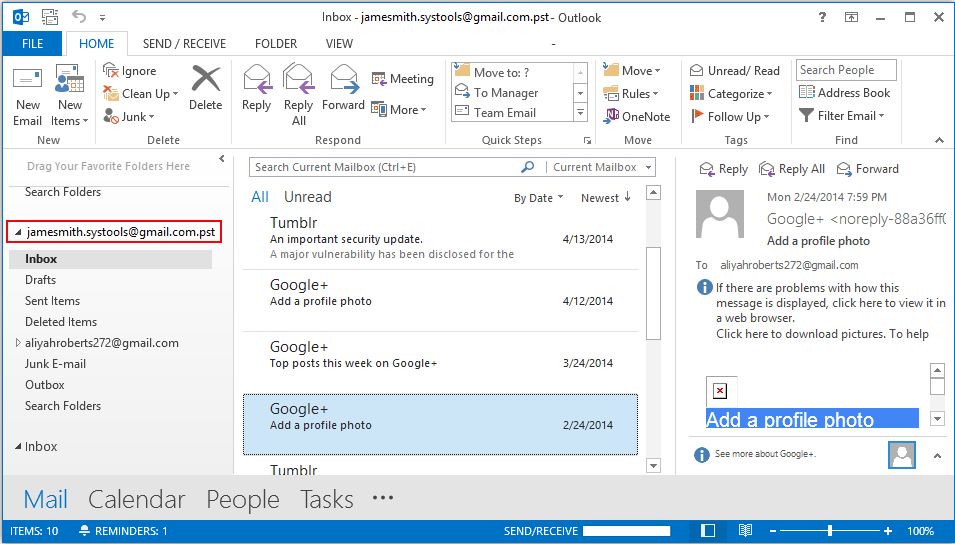955x544 pixels.
Task: Click the search magnifier icon
Action: 528,167
